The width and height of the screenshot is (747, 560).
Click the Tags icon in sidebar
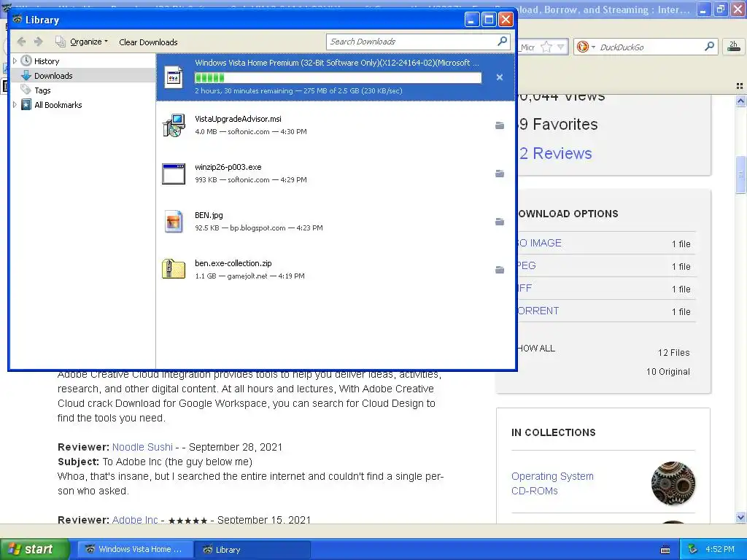tap(26, 90)
